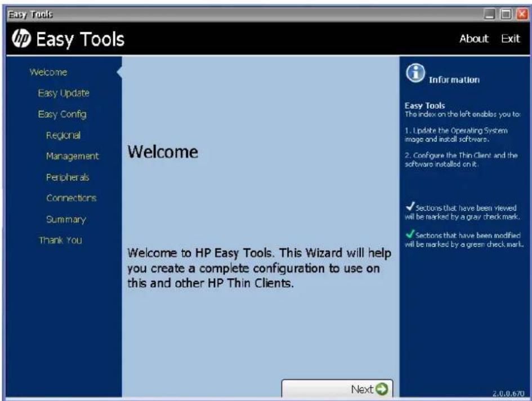
Task: Click the gray check mark legend icon
Action: pos(410,206)
